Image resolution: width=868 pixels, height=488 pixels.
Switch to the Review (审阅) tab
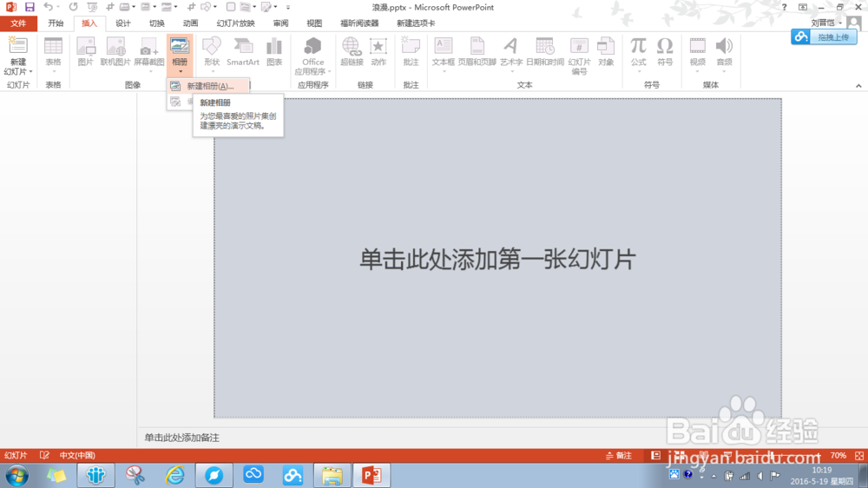pyautogui.click(x=280, y=23)
